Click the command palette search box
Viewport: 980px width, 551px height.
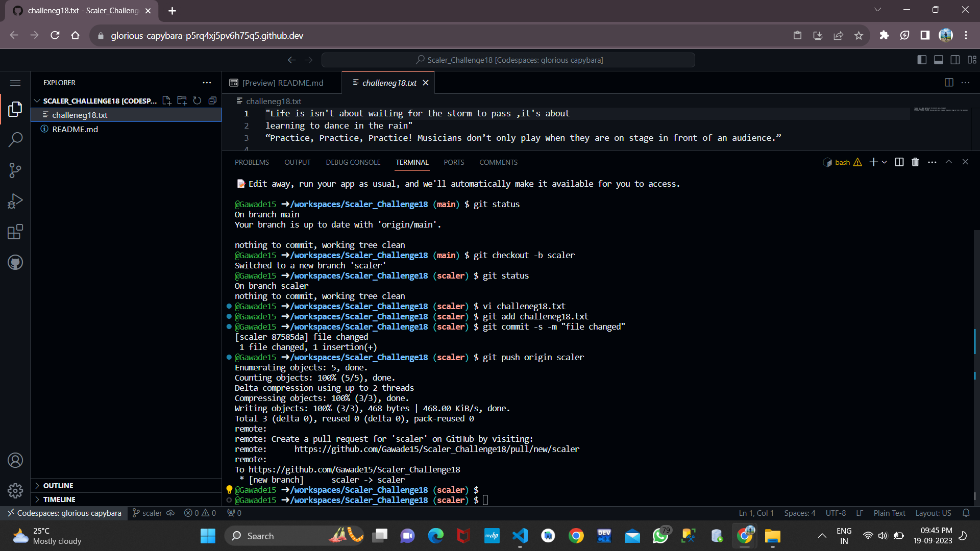[x=508, y=60]
